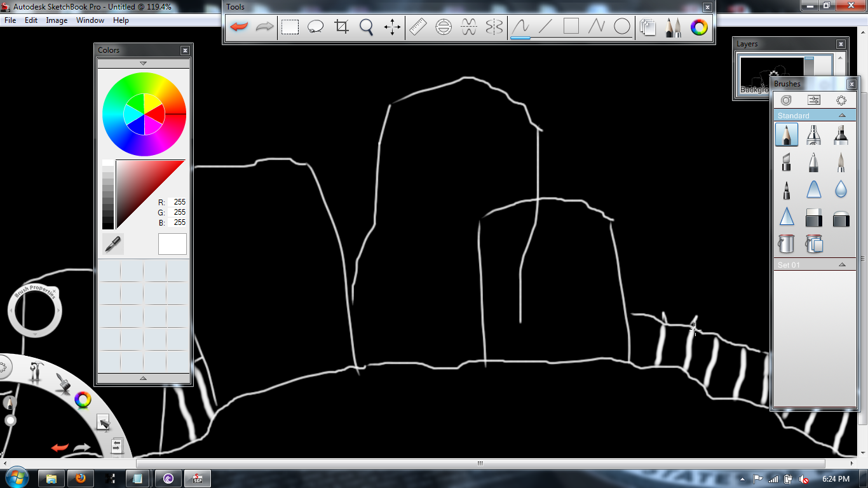Open the Window menu
868x488 pixels.
click(90, 20)
